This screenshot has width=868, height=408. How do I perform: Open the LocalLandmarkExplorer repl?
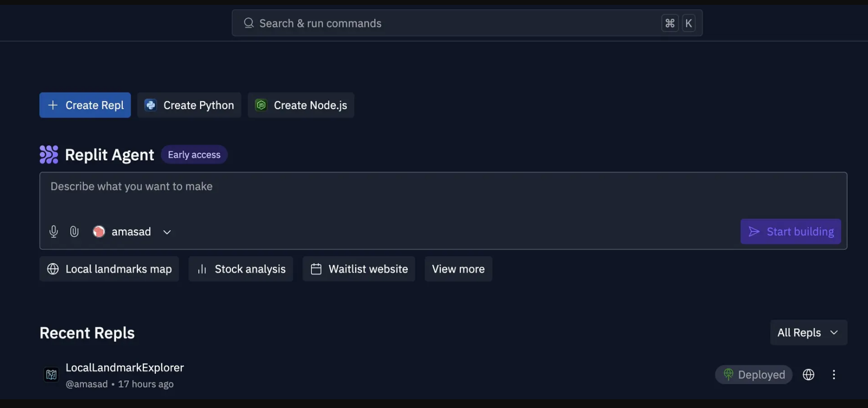[125, 368]
